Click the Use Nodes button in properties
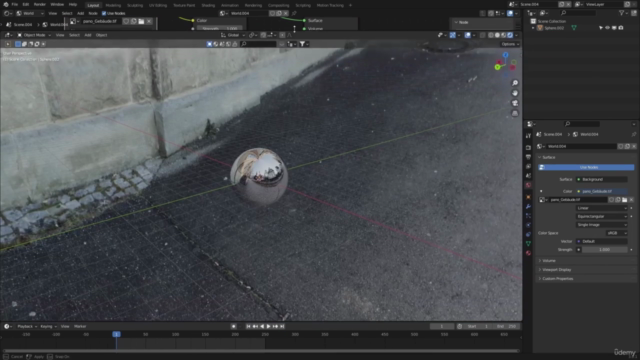The image size is (640, 360). point(586,167)
